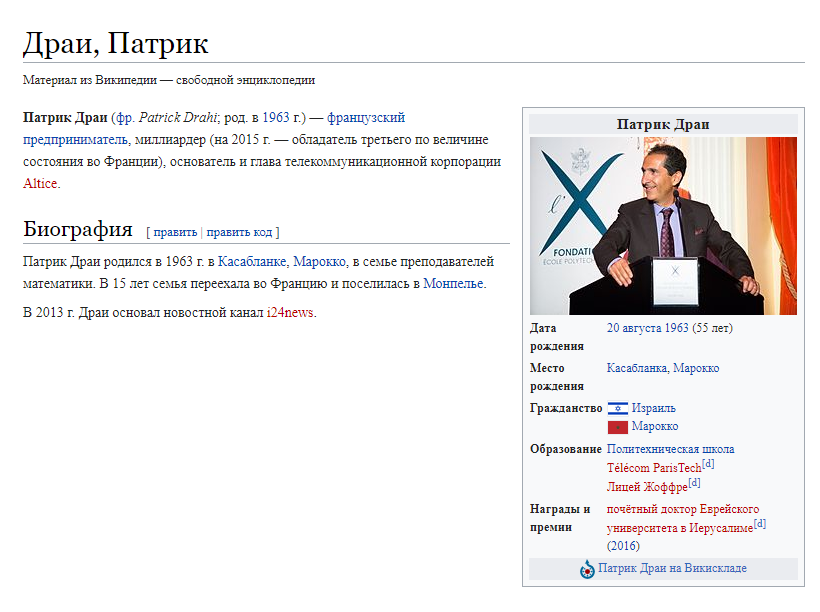Viewport: 820px width, 612px height.
Task: Follow the 'Монпелье' link
Action: point(453,284)
